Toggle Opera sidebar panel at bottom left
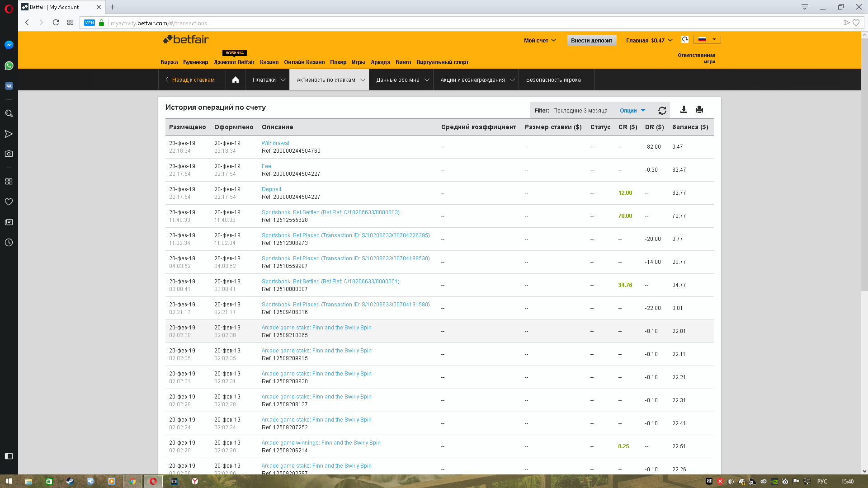 tap(9, 456)
